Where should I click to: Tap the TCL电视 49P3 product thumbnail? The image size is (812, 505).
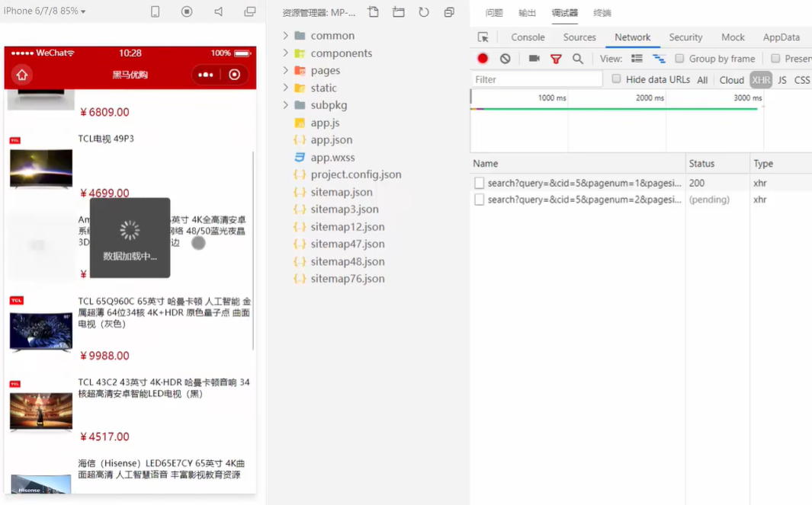point(41,168)
